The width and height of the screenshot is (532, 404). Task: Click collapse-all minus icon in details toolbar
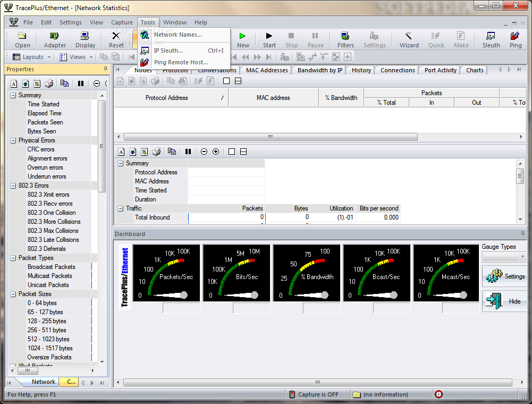pyautogui.click(x=204, y=151)
